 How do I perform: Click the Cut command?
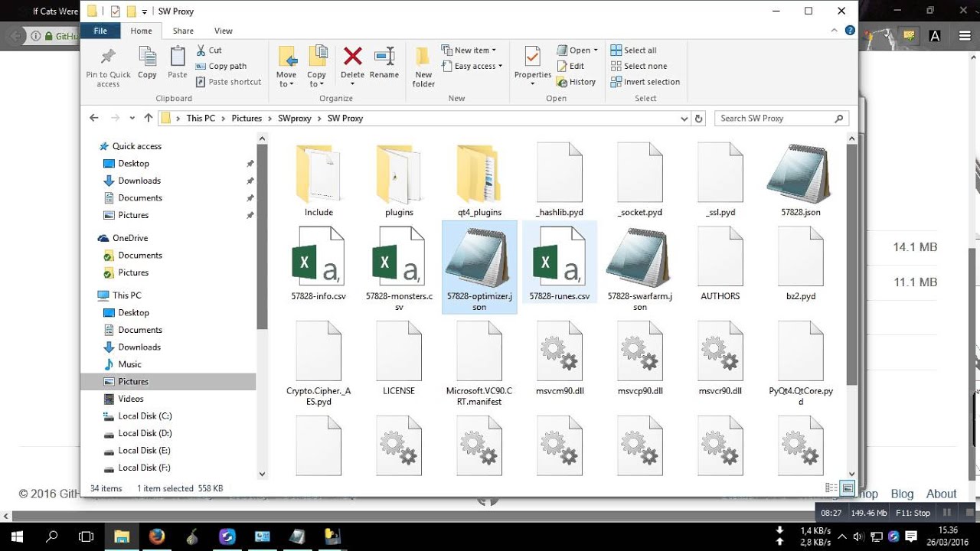click(209, 51)
